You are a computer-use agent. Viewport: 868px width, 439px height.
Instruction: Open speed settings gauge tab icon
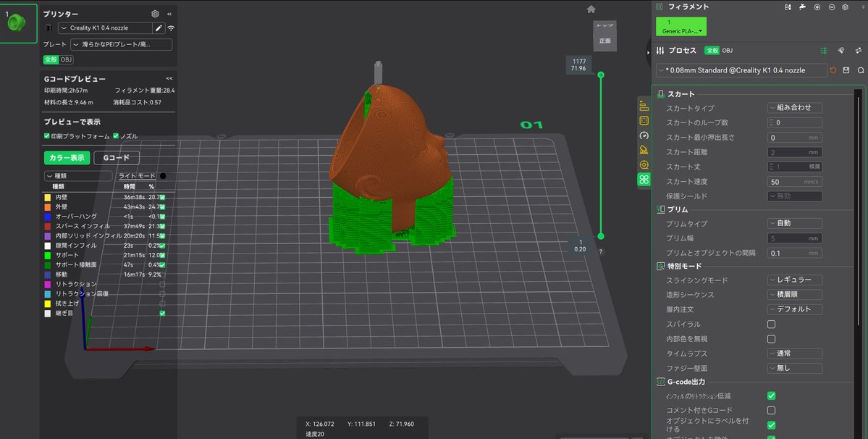644,135
